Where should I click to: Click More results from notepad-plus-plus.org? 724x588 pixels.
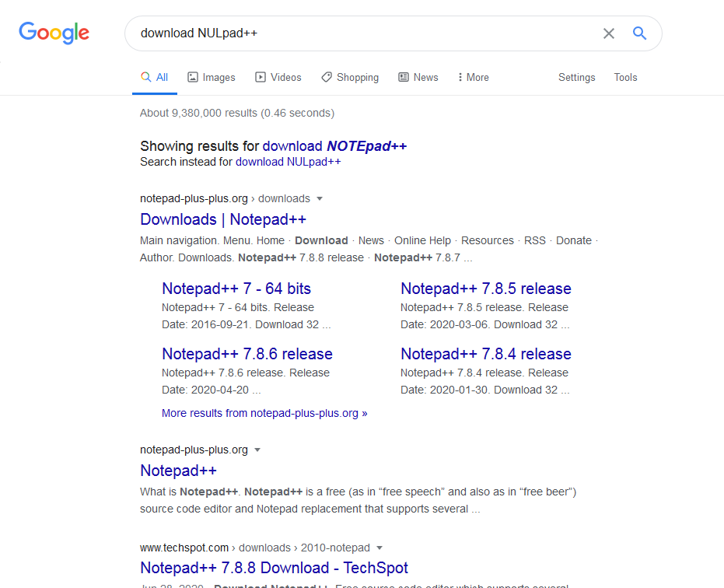click(x=264, y=413)
